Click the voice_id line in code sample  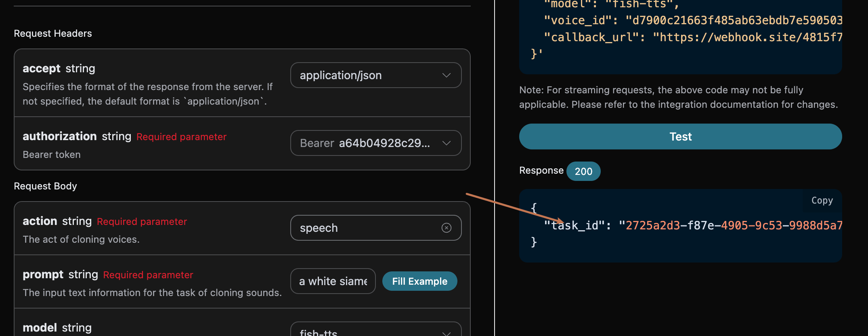coord(692,20)
